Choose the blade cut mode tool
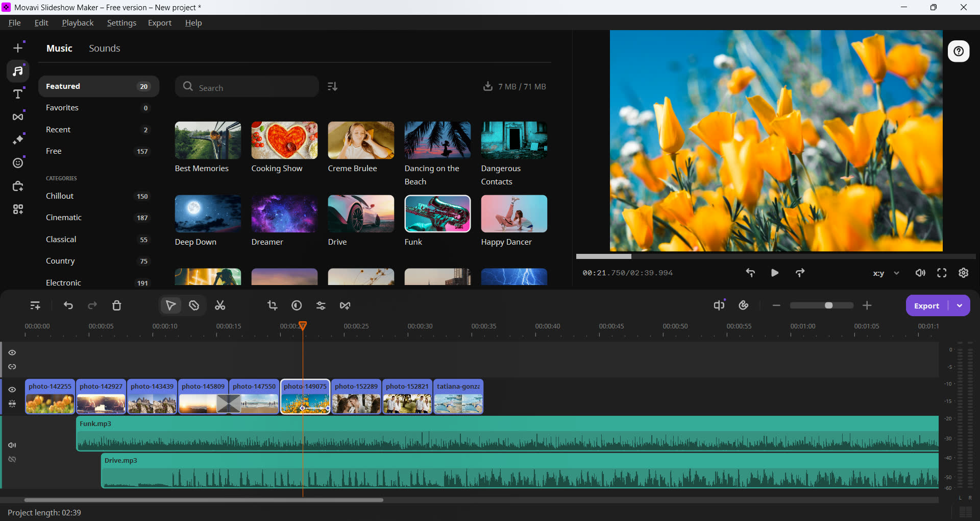This screenshot has width=980, height=521. pos(194,305)
